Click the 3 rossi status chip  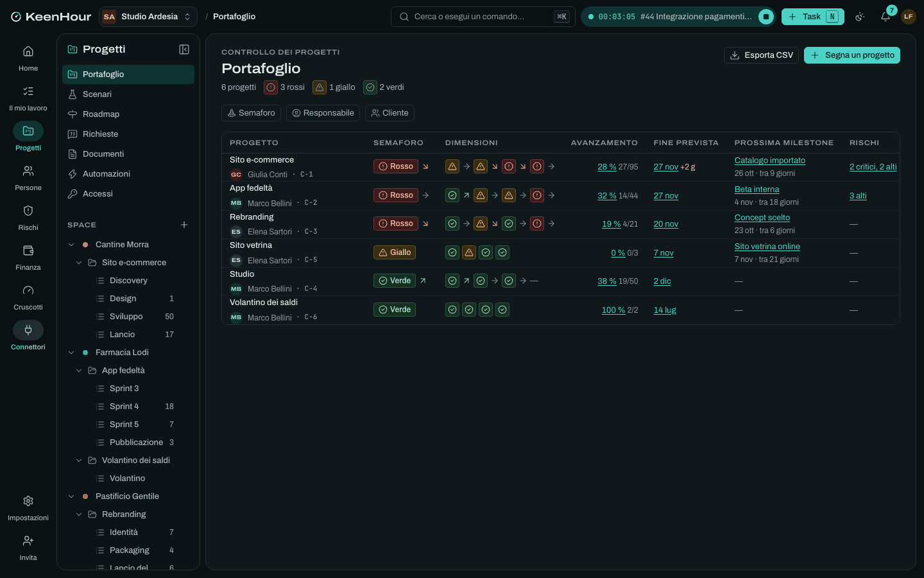pyautogui.click(x=285, y=87)
